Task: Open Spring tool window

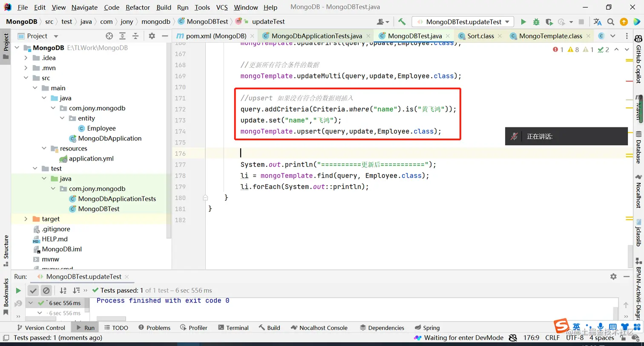Action: (x=427, y=328)
